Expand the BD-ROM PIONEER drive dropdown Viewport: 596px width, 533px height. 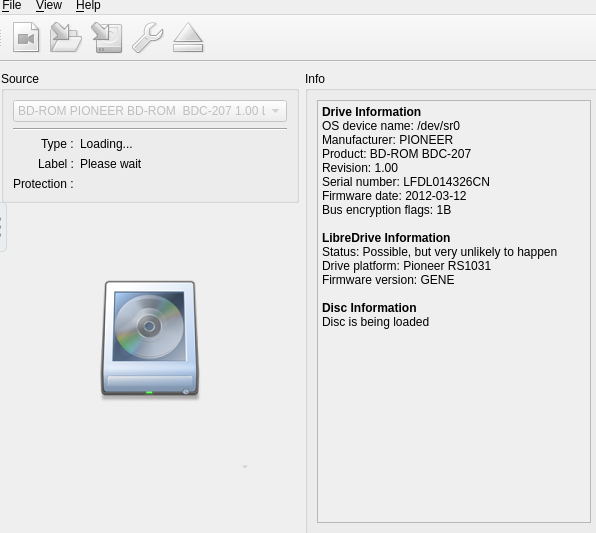pos(150,111)
